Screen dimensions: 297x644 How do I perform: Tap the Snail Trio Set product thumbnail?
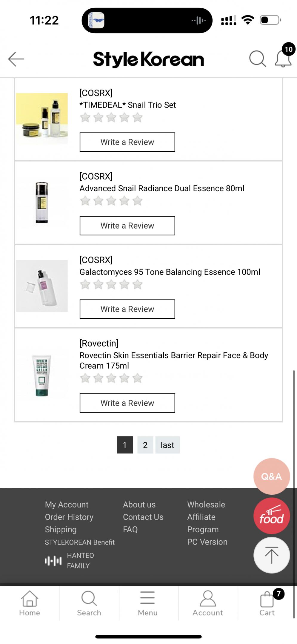42,119
